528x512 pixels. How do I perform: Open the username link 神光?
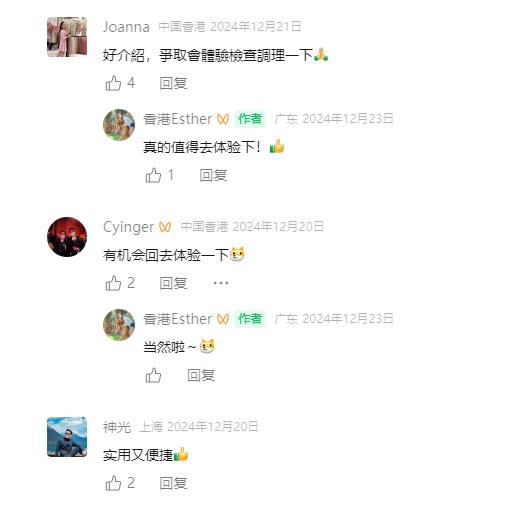(x=117, y=427)
